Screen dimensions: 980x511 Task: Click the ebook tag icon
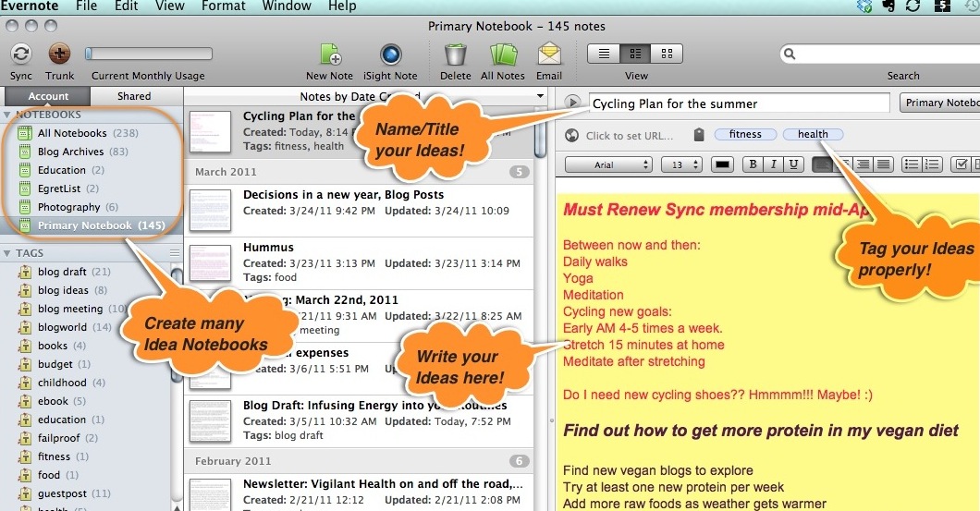pos(25,401)
